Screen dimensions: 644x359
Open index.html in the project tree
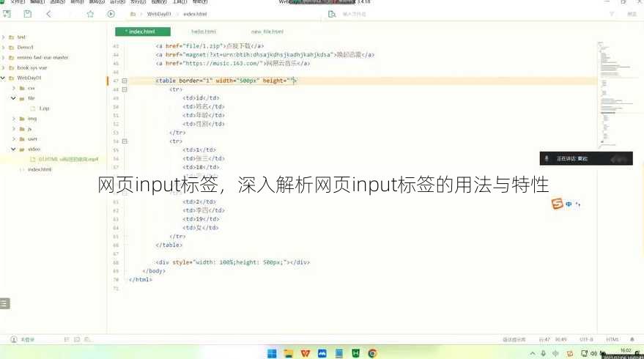click(x=40, y=169)
